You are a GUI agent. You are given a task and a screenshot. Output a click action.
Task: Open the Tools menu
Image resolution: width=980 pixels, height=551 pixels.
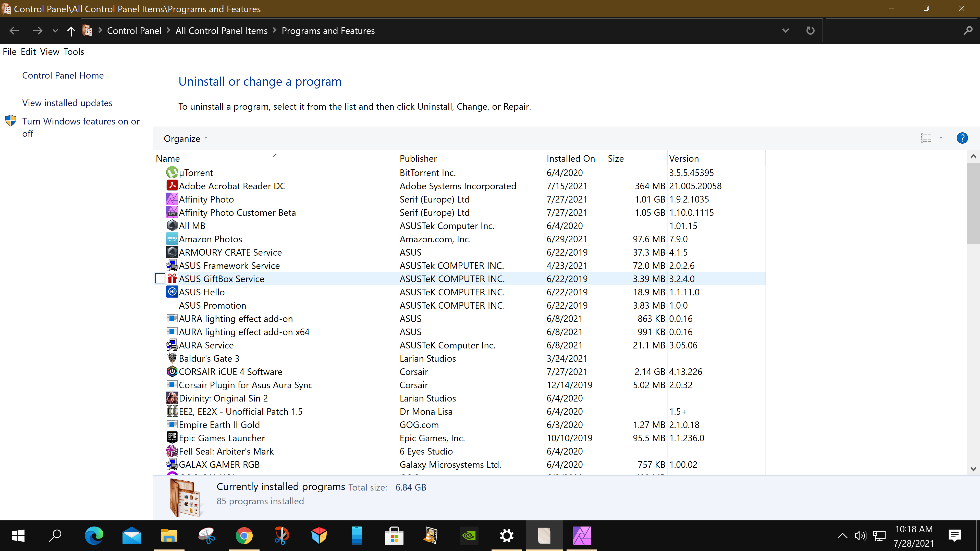[74, 51]
